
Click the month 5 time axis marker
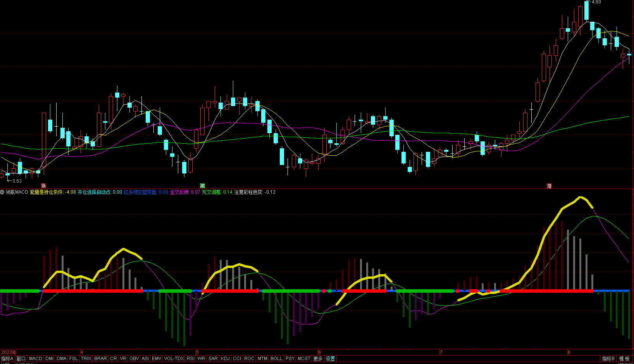point(197,352)
